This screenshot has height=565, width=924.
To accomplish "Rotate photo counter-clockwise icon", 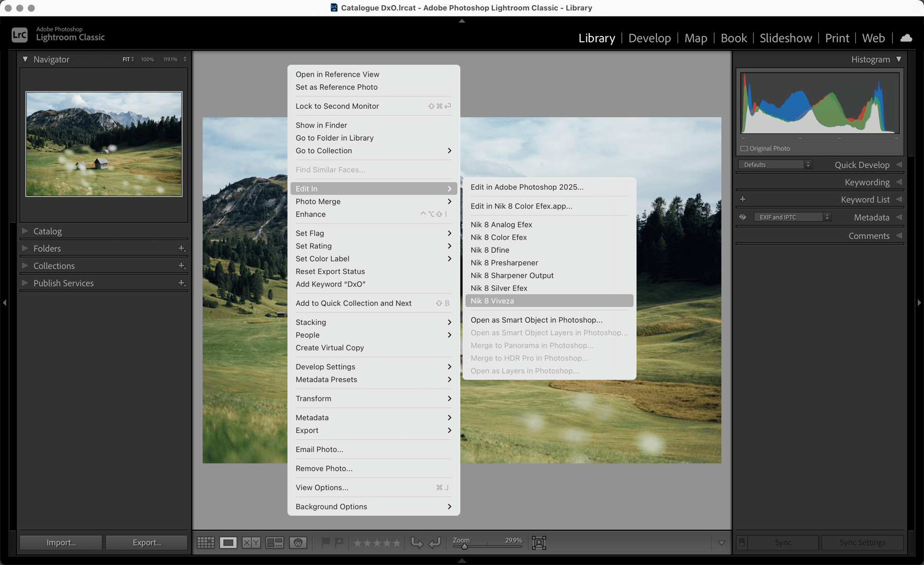I will point(417,542).
